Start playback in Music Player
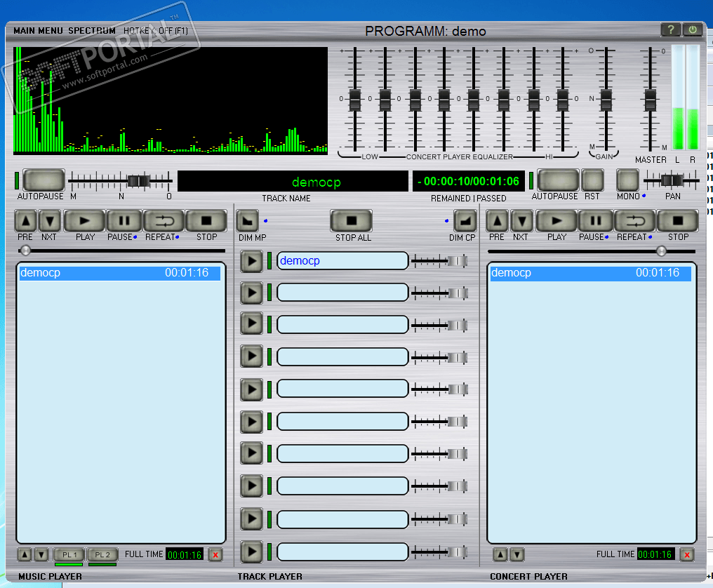713x588 pixels. tap(85, 221)
